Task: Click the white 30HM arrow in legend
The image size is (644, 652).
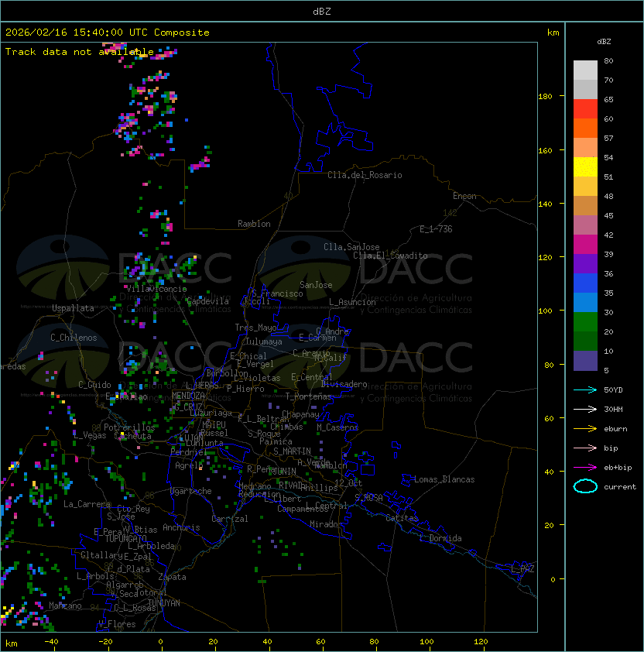Action: click(x=585, y=409)
